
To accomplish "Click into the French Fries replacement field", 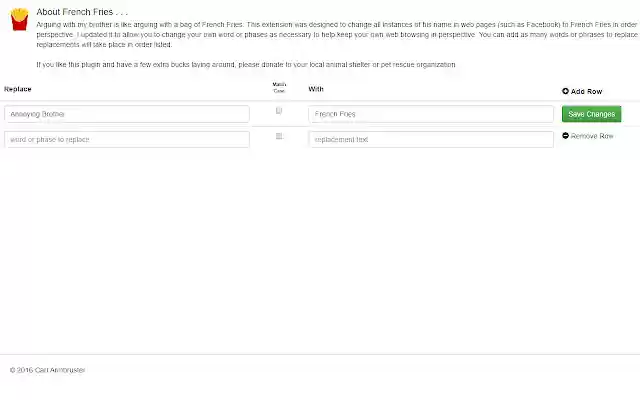I will click(x=430, y=114).
